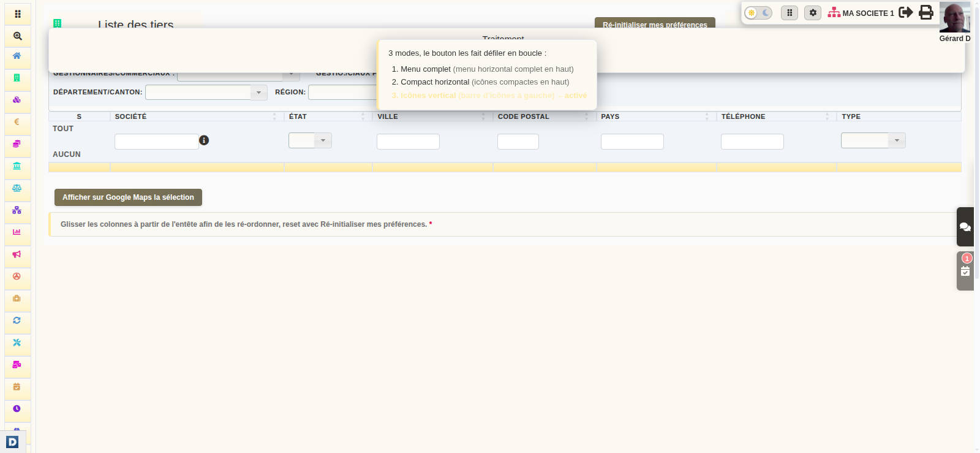Click Afficher sur Google Maps la sélection
The image size is (980, 453).
[x=128, y=197]
